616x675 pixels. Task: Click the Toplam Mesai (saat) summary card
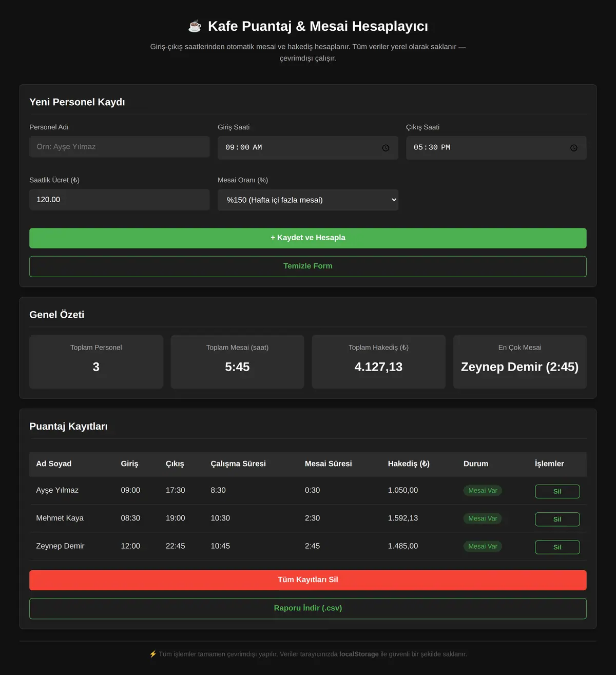point(237,362)
